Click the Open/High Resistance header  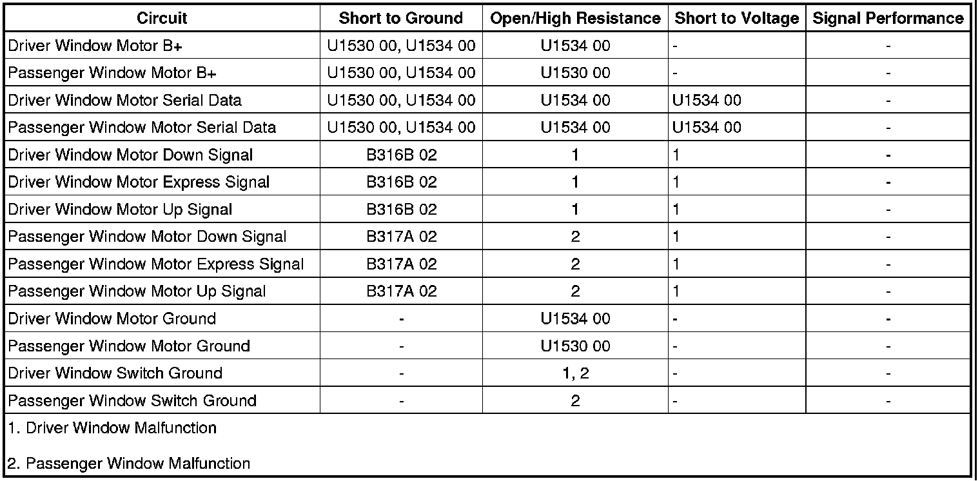[x=575, y=19]
